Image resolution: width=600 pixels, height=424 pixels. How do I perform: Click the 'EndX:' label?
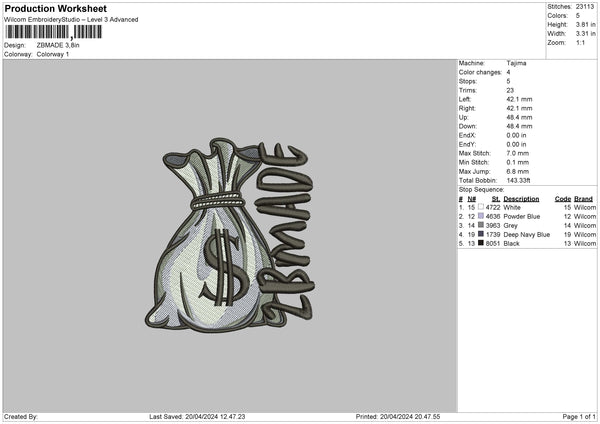pyautogui.click(x=467, y=135)
